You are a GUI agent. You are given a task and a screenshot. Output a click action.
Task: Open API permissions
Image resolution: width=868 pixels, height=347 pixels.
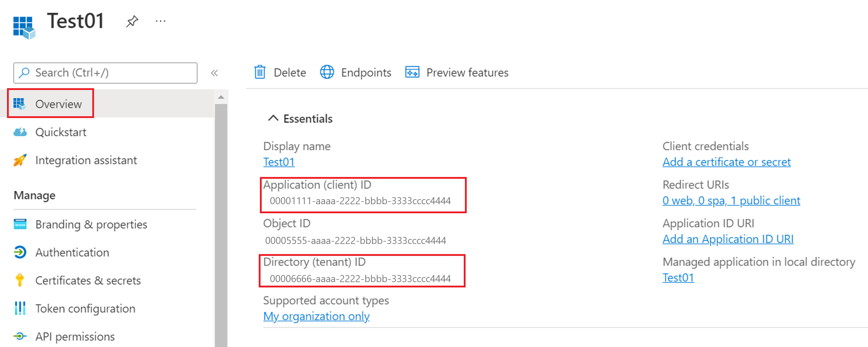(75, 336)
